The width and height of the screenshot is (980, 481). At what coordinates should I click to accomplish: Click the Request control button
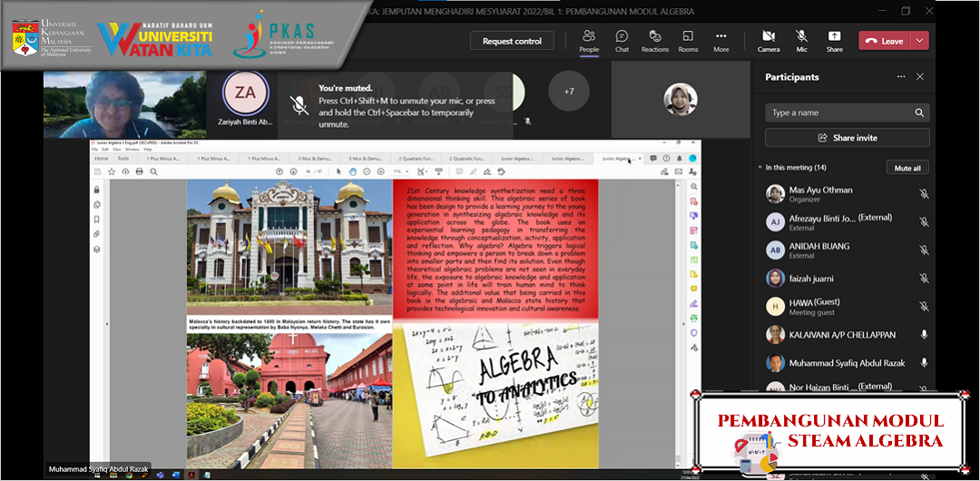click(512, 41)
